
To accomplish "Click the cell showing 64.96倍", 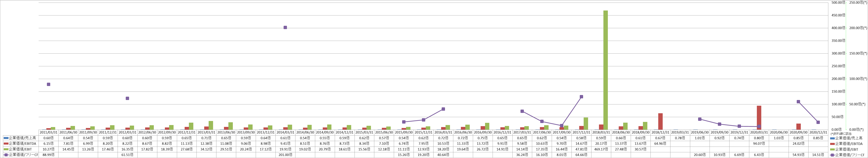I will [660, 144].
